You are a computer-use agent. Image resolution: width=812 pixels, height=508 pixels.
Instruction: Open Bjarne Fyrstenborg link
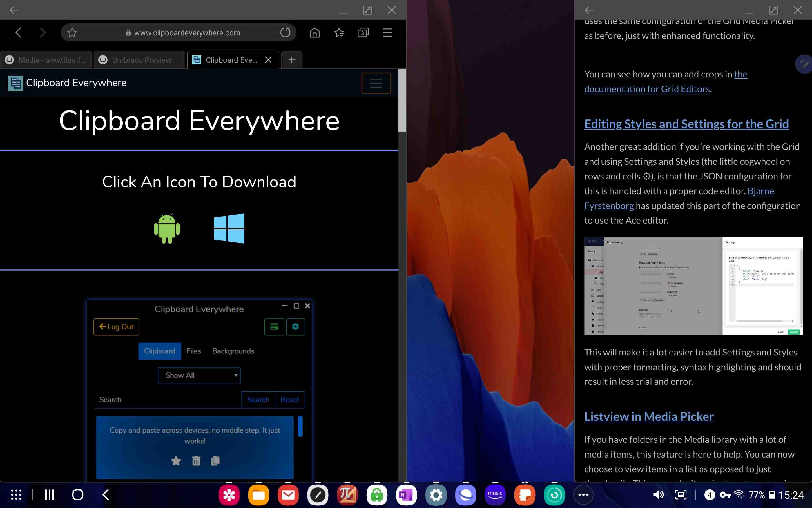pyautogui.click(x=609, y=205)
